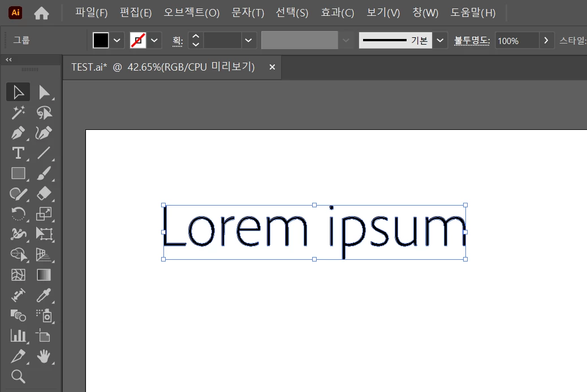Select the Scale tool
Viewport: 587px width, 392px height.
[x=44, y=214]
